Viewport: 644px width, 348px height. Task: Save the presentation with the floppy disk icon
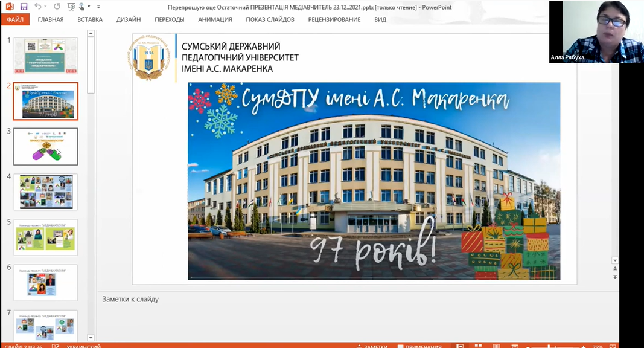24,7
